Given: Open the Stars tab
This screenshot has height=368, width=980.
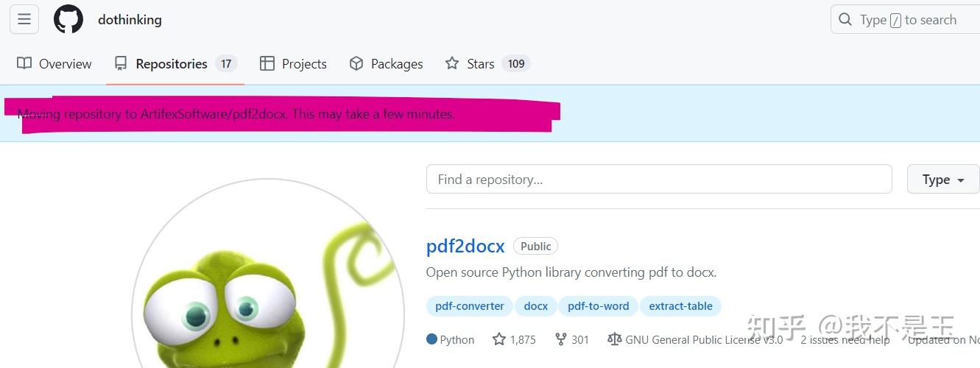Looking at the screenshot, I should point(487,64).
